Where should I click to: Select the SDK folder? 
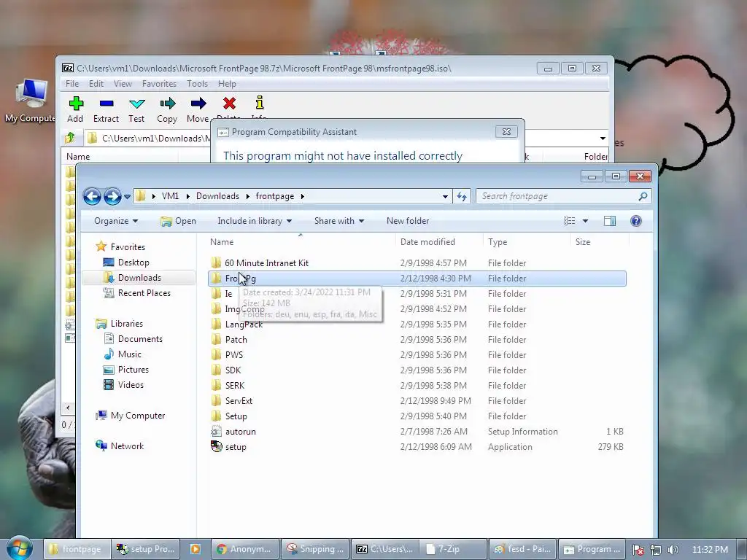[x=233, y=370]
